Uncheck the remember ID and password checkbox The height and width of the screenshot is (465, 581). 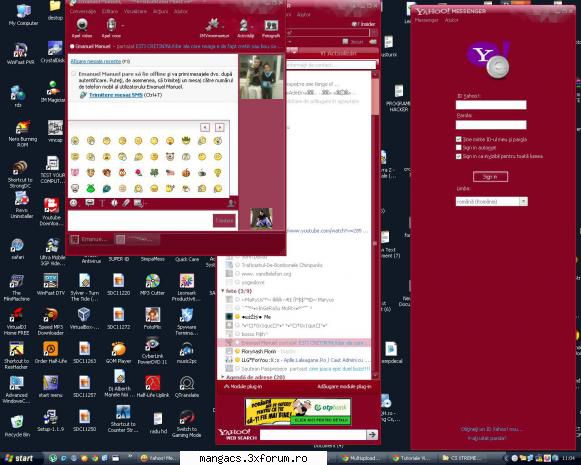pos(459,139)
